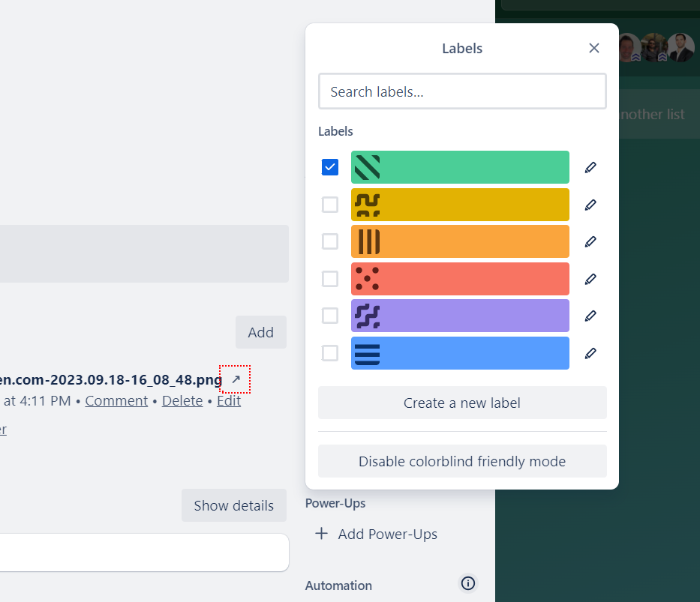Select the blue horizontal-striped label swatch
Screen dimensions: 700x602
[460, 353]
